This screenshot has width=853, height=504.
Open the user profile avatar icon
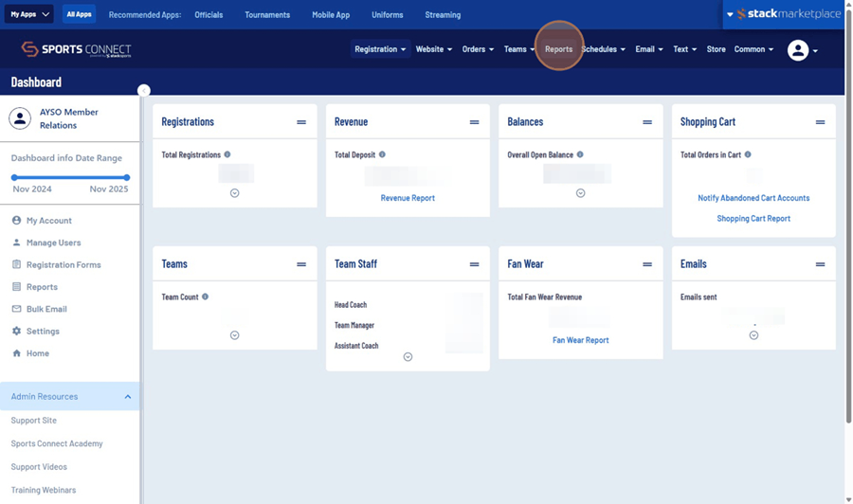[798, 50]
